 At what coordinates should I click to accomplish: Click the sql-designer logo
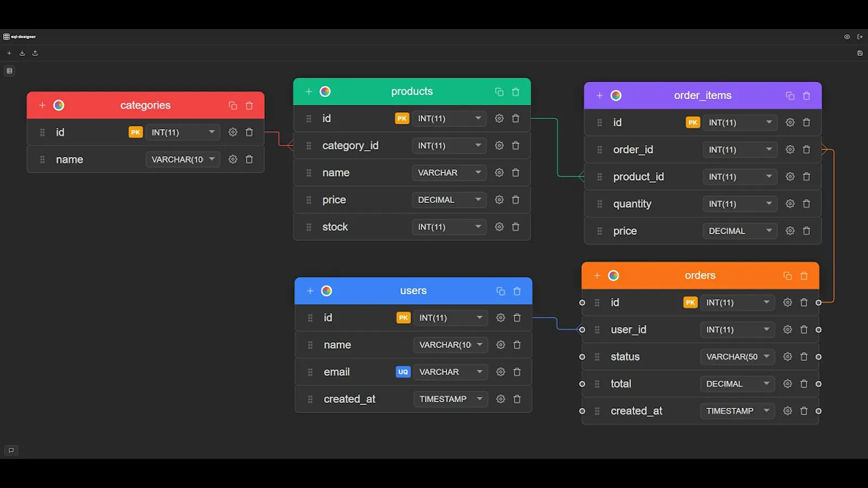(20, 37)
